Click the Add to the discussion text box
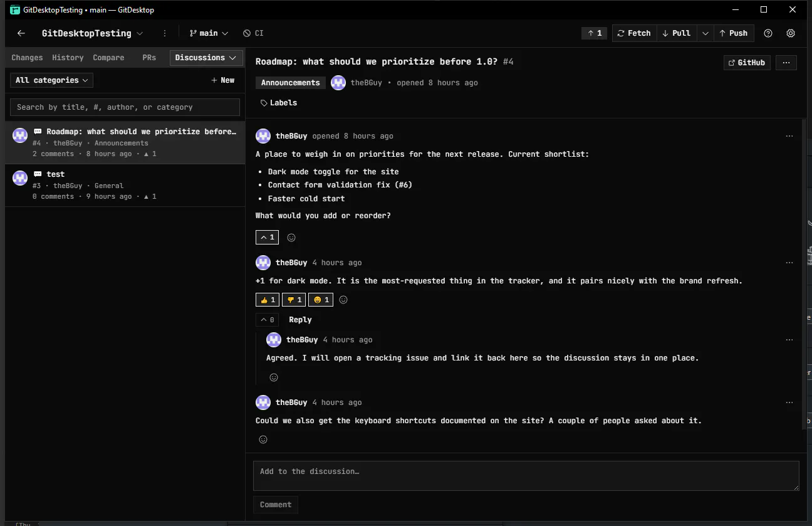This screenshot has width=812, height=526. pyautogui.click(x=526, y=476)
